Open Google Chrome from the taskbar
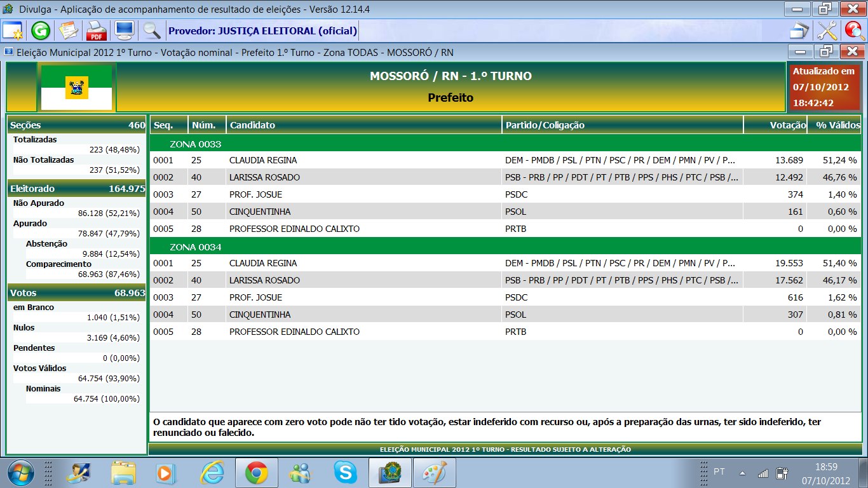This screenshot has width=868, height=488. pyautogui.click(x=257, y=473)
